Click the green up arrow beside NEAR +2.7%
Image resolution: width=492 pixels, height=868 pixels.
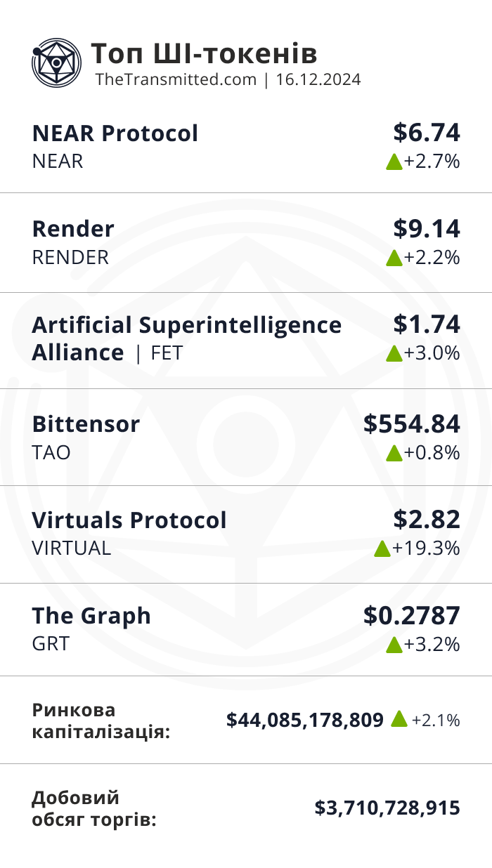tap(394, 162)
